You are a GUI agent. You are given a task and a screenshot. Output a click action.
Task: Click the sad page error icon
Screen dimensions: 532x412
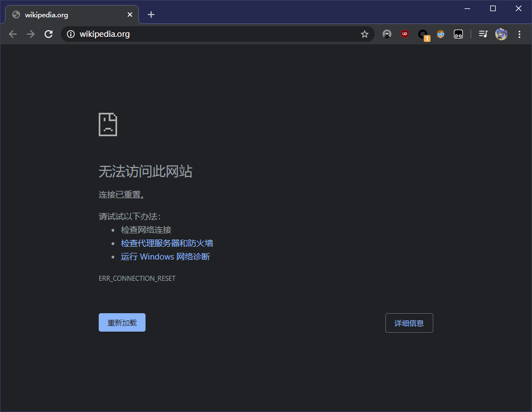108,124
